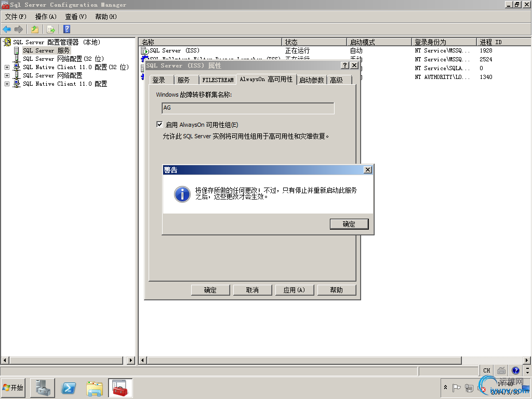Open the 查看(V) menu
The image size is (532, 399).
point(76,17)
